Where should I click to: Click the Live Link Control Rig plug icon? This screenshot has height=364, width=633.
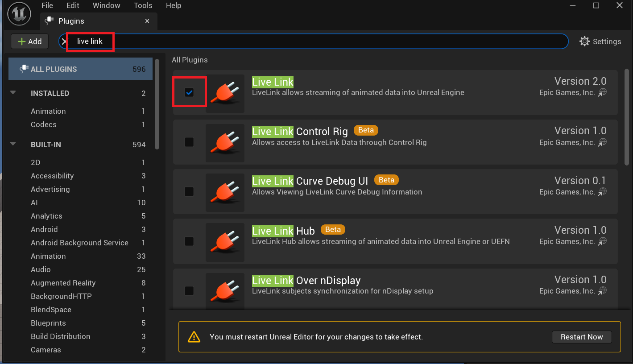pos(225,143)
